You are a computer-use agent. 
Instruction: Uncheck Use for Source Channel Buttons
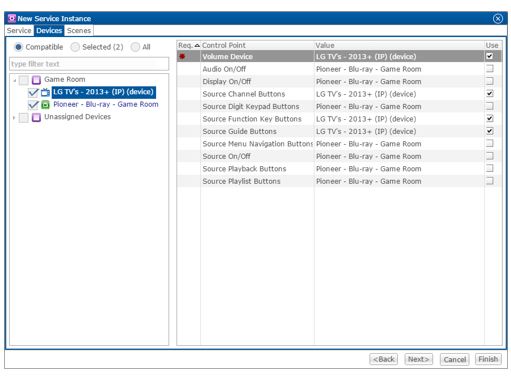(x=489, y=93)
